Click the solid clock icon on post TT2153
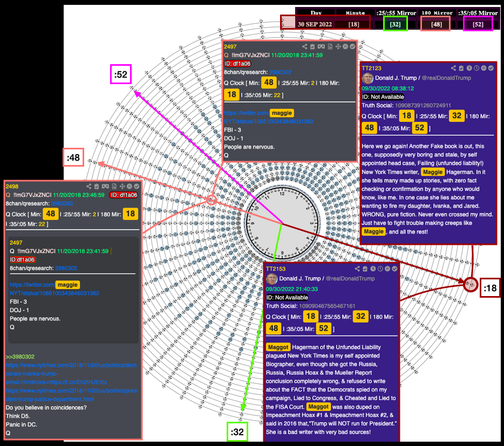This screenshot has width=504, height=446. pyautogui.click(x=373, y=269)
